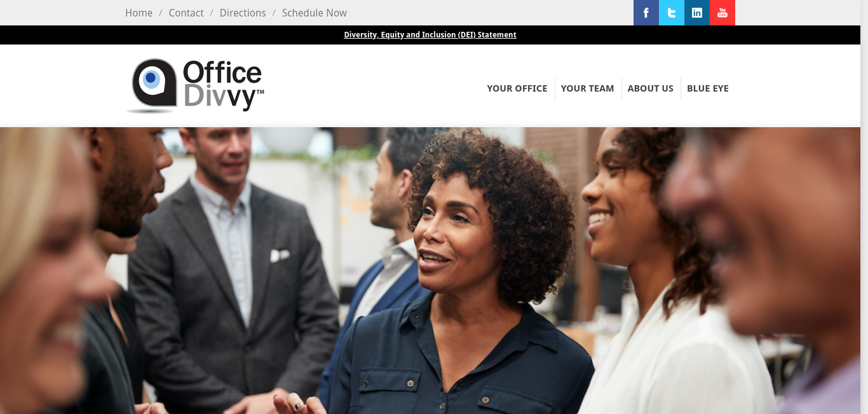Open the YOUR OFFICE menu
This screenshot has width=868, height=414.
[x=517, y=88]
